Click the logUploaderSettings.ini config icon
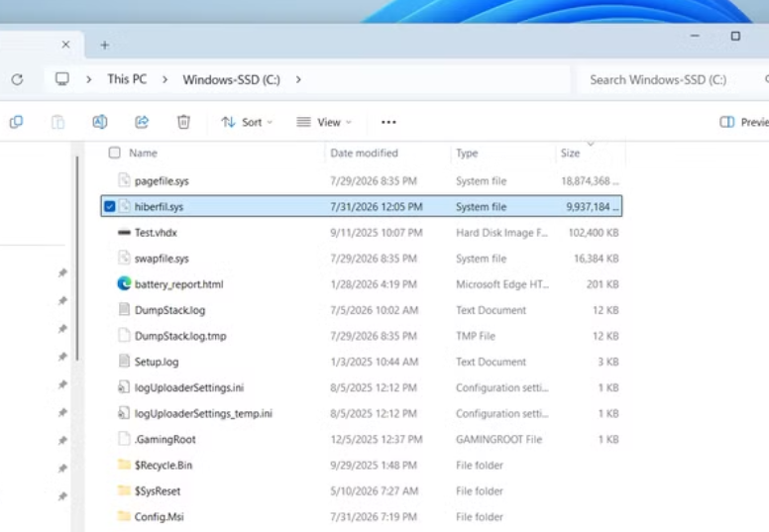This screenshot has width=769, height=532. pyautogui.click(x=124, y=387)
